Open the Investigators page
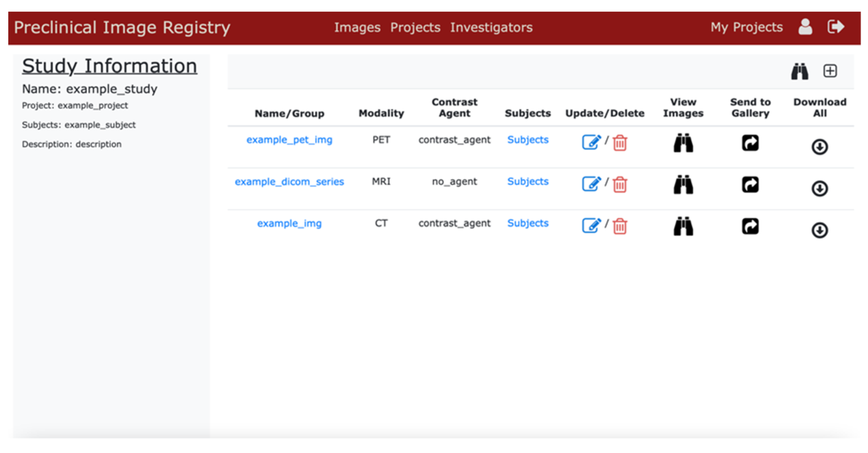Image resolution: width=868 pixels, height=453 pixels. pos(491,27)
